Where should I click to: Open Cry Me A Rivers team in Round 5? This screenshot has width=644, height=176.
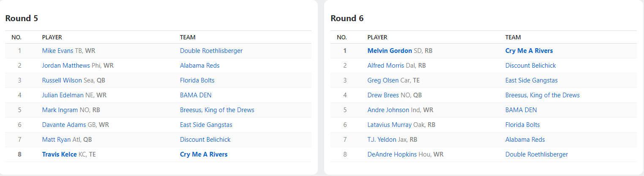point(204,154)
